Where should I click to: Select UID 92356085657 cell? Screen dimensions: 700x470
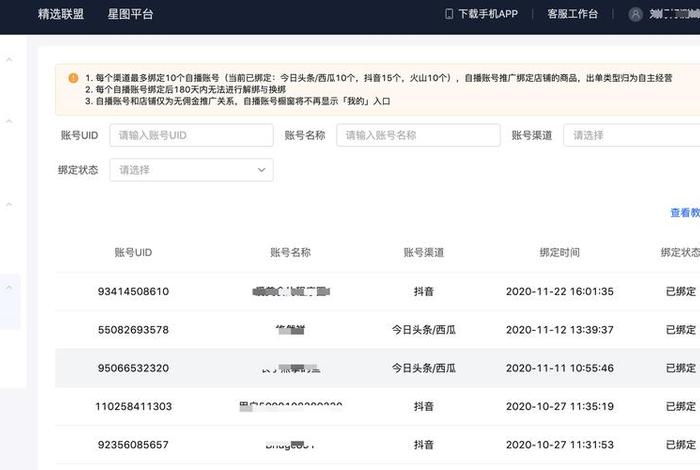click(133, 445)
